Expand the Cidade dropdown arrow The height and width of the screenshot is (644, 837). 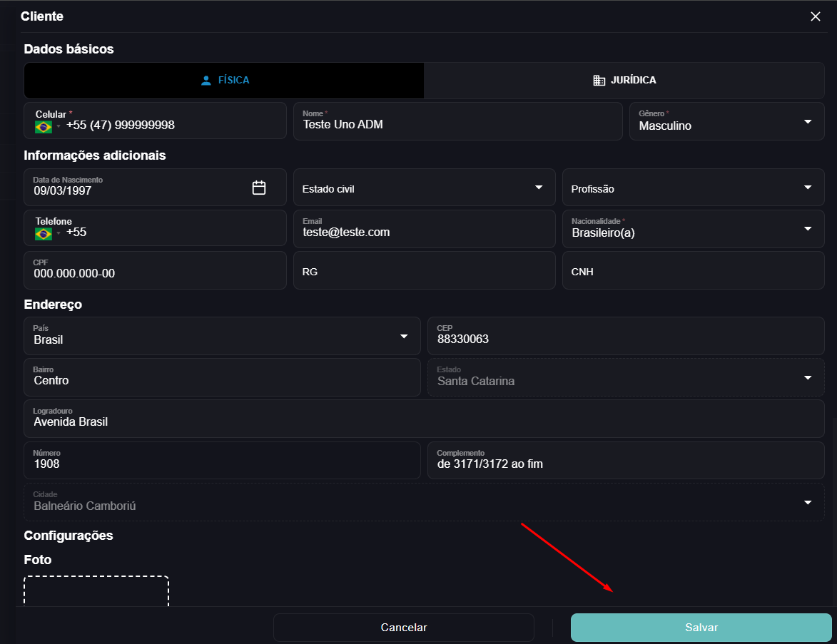pyautogui.click(x=808, y=503)
